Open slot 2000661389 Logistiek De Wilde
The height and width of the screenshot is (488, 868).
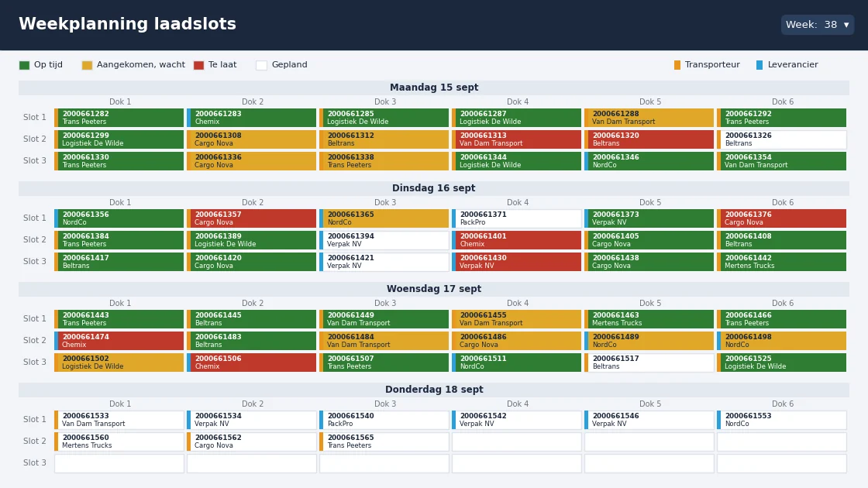click(251, 240)
